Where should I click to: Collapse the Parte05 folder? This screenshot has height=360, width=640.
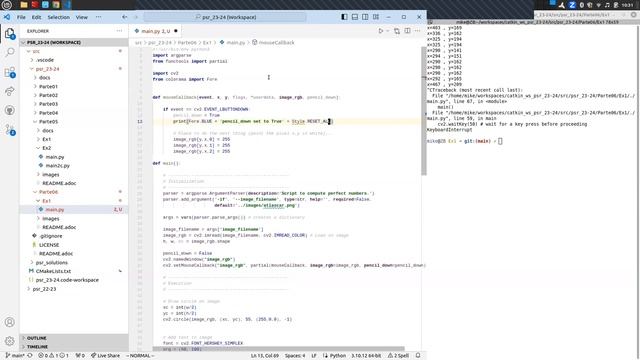[x=48, y=122]
